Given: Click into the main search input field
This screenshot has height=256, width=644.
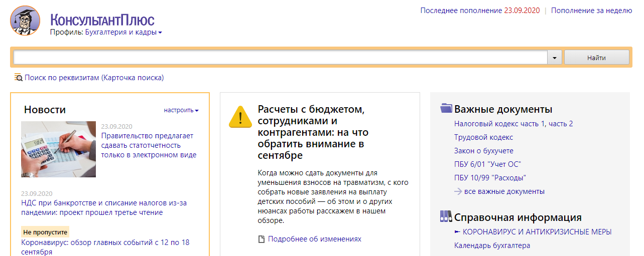Looking at the screenshot, I should tap(280, 58).
